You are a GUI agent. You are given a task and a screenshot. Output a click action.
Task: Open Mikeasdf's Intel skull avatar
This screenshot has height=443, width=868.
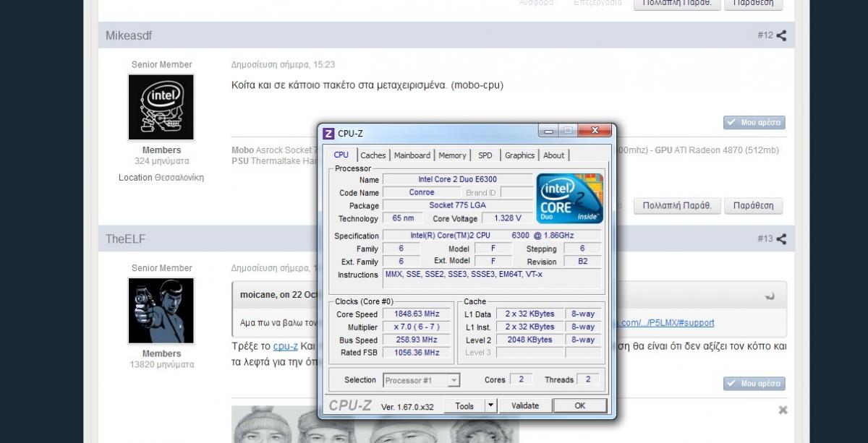[161, 107]
